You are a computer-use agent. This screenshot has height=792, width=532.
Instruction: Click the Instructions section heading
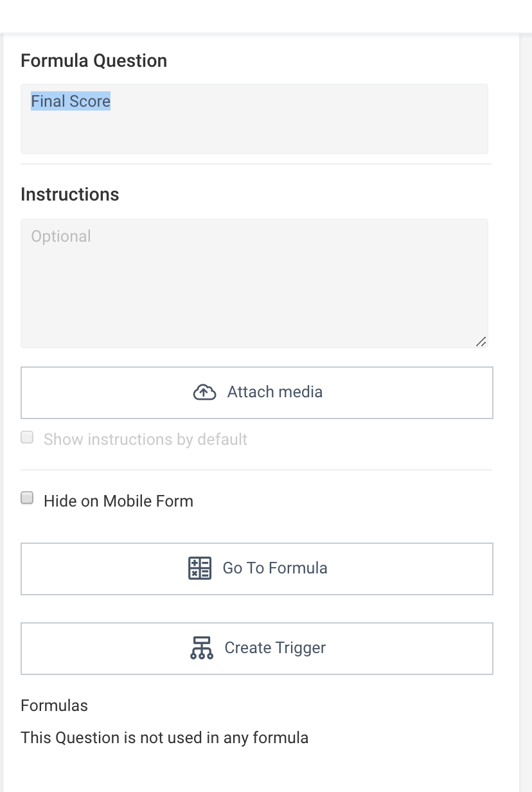[70, 194]
